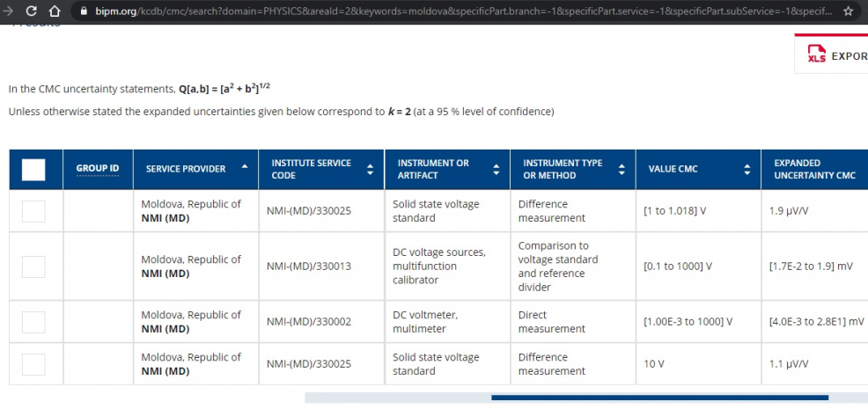
Task: Click the '1.1 µV/V' uncertainty cell
Action: tap(814, 364)
